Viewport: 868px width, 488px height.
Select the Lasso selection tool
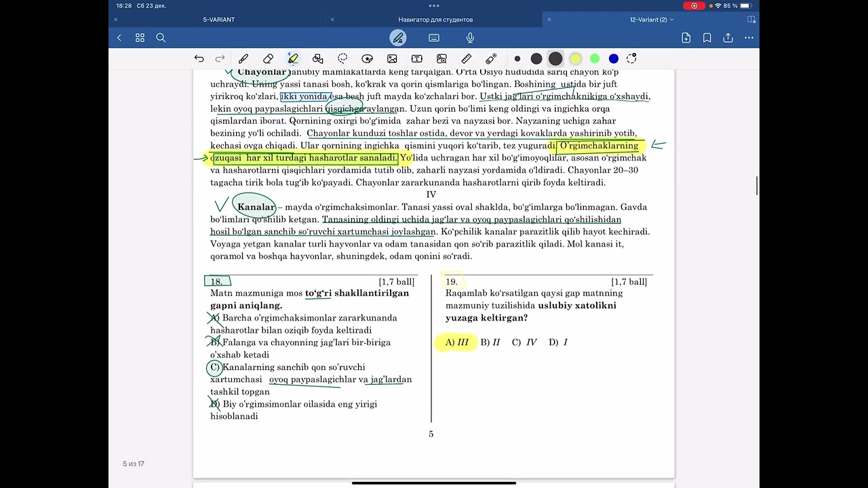342,58
